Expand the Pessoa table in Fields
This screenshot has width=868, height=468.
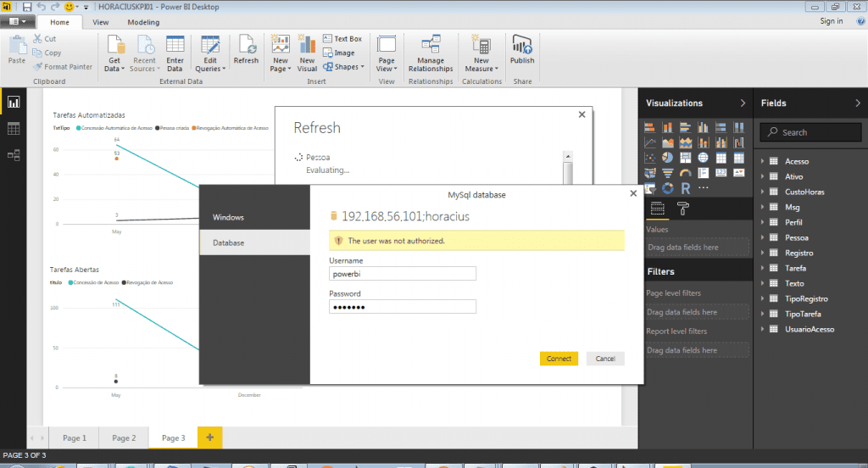pyautogui.click(x=762, y=237)
